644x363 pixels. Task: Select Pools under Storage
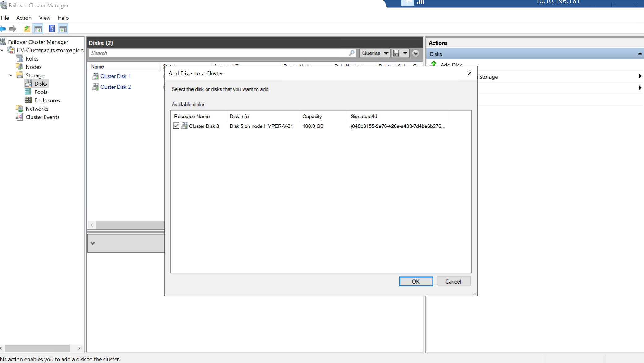click(x=41, y=92)
